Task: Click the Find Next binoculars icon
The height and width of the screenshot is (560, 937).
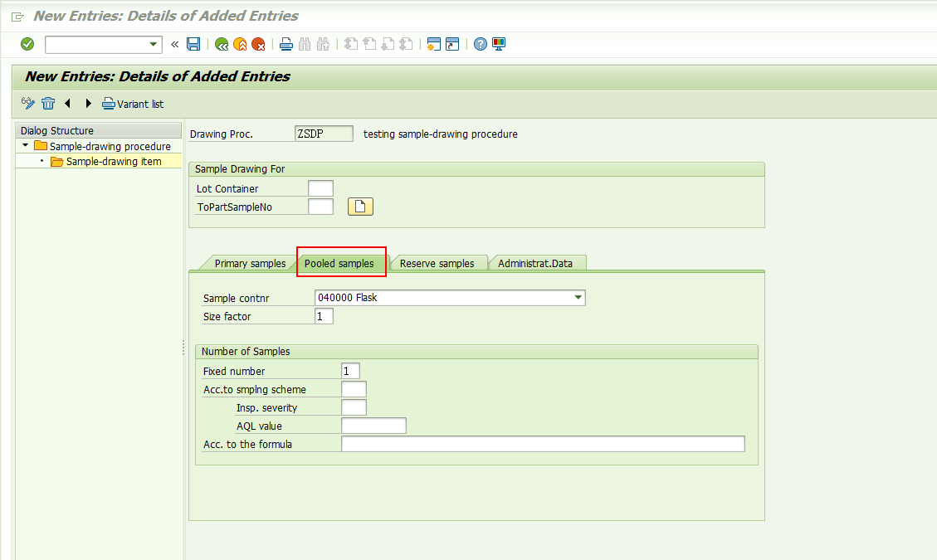Action: pyautogui.click(x=324, y=44)
